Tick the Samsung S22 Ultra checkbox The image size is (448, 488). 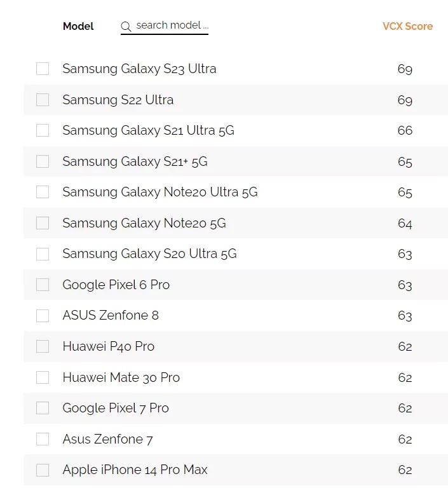(43, 100)
